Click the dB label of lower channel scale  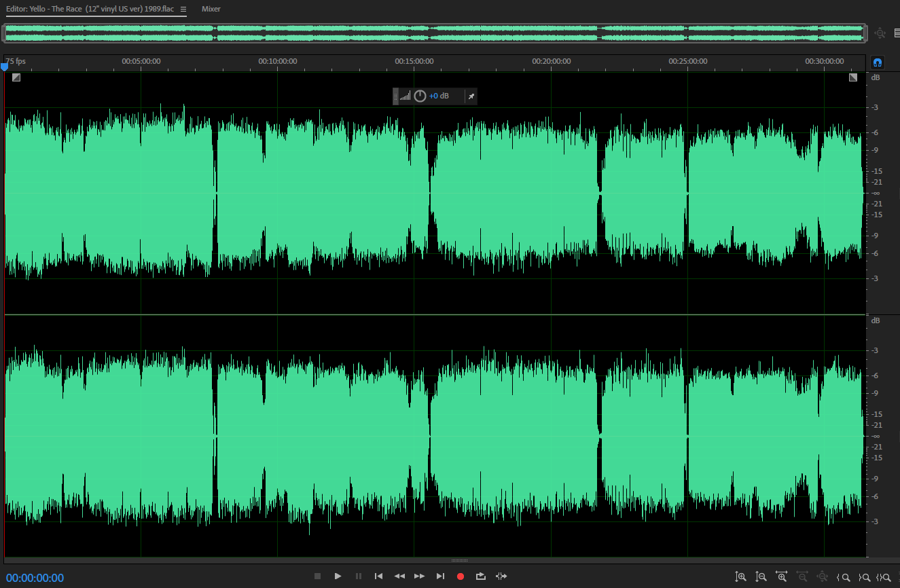[x=876, y=320]
